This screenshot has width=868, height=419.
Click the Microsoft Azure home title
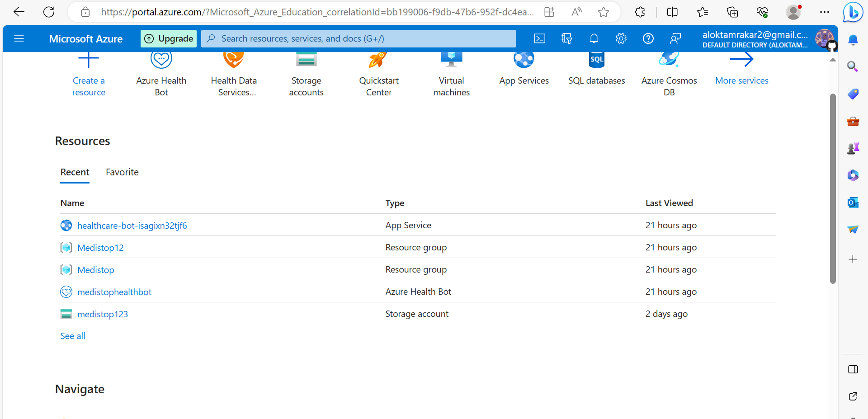click(x=86, y=39)
